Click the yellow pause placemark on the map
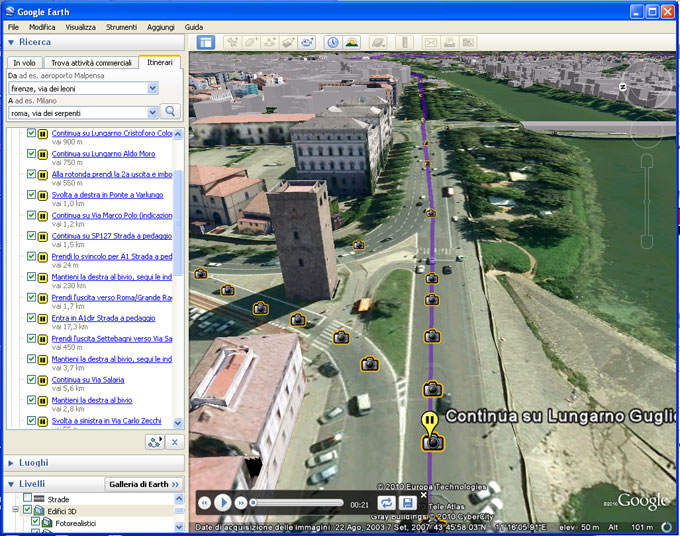 click(429, 421)
